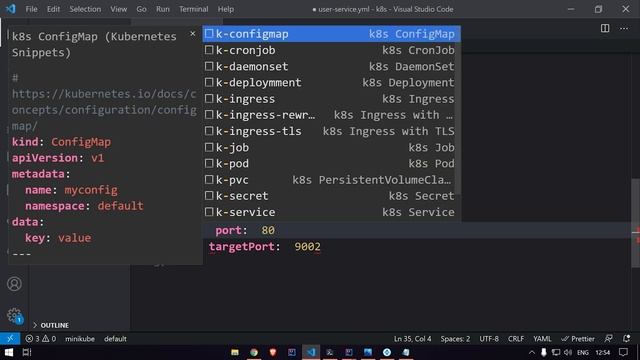Click ENG input language indicator
The image size is (640, 360).
pyautogui.click(x=582, y=352)
